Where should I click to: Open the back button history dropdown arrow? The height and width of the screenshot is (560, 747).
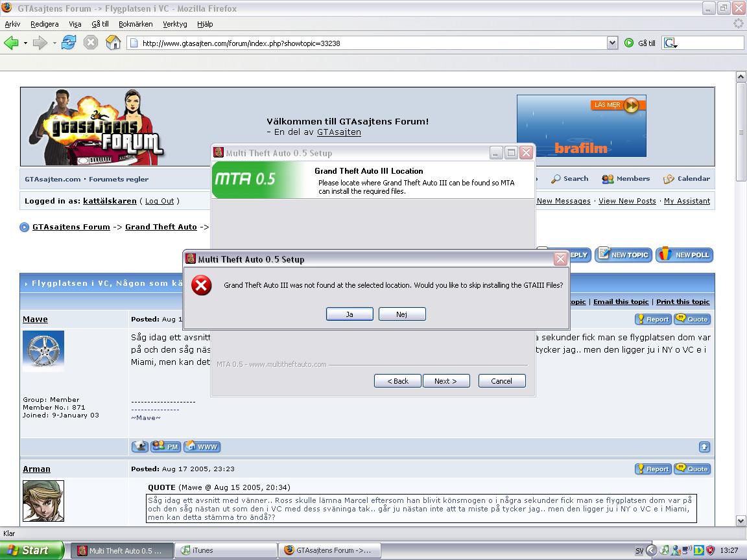pos(25,43)
